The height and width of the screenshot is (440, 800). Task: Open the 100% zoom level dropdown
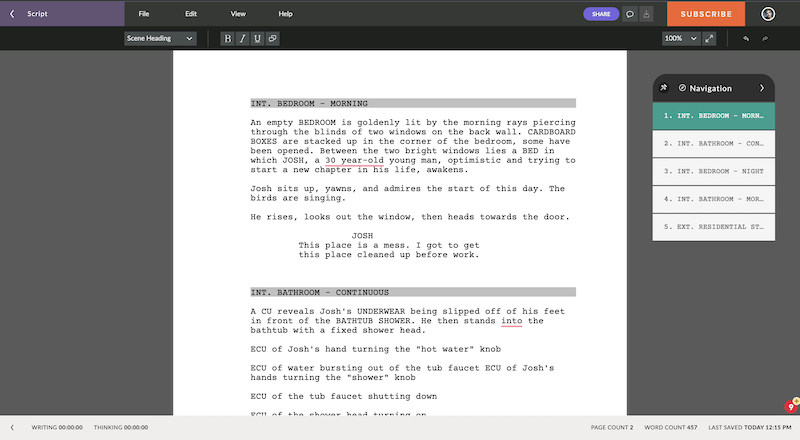681,38
